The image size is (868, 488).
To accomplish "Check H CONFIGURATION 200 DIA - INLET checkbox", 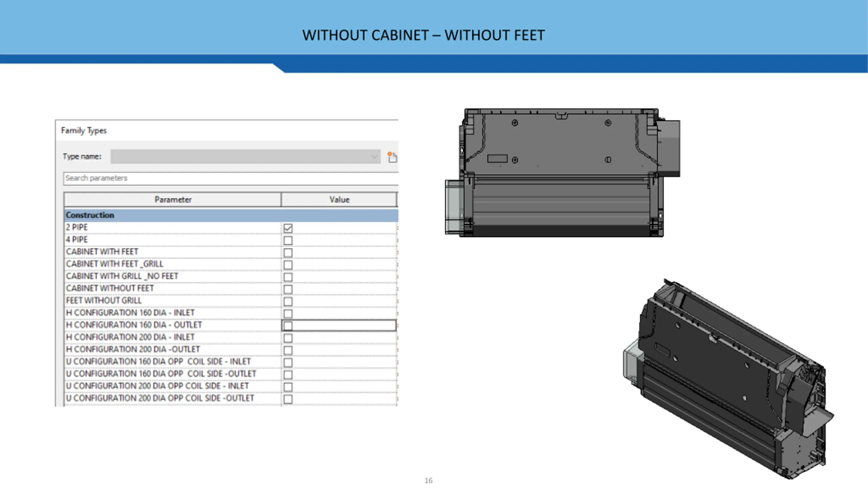I will (x=288, y=338).
